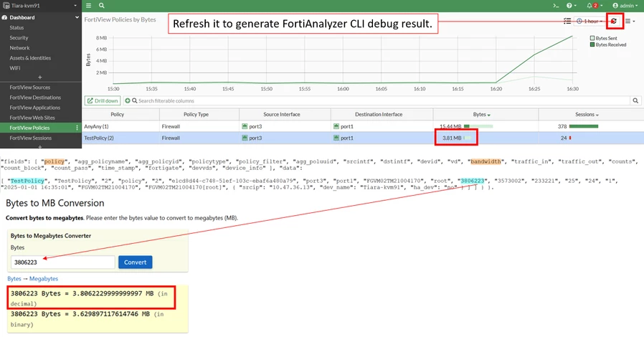
Task: Click the 15.44 MB bytes bar
Action: click(478, 126)
